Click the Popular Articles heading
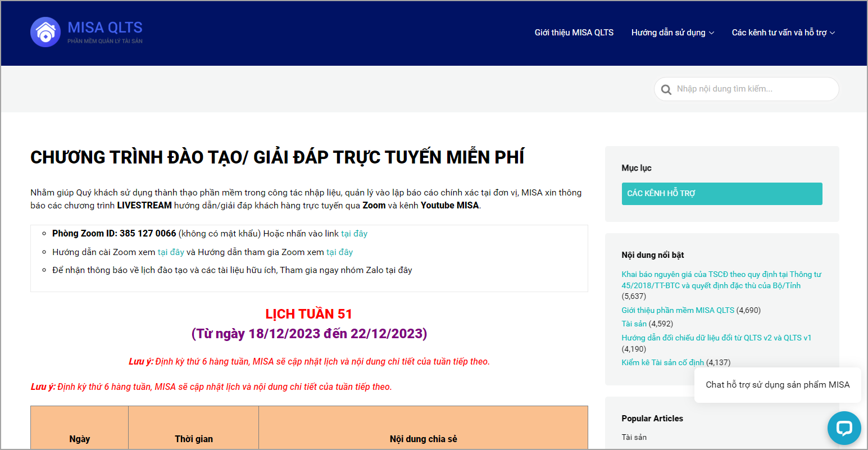 point(652,419)
